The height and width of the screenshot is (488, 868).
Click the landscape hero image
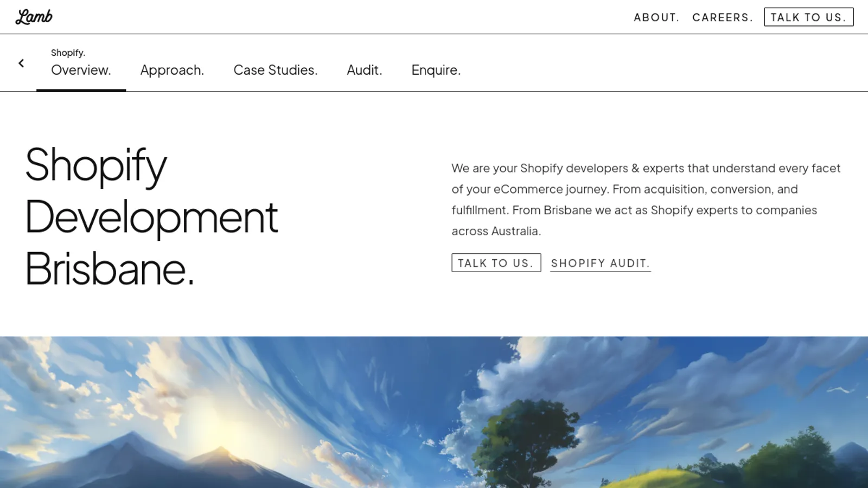[434, 412]
